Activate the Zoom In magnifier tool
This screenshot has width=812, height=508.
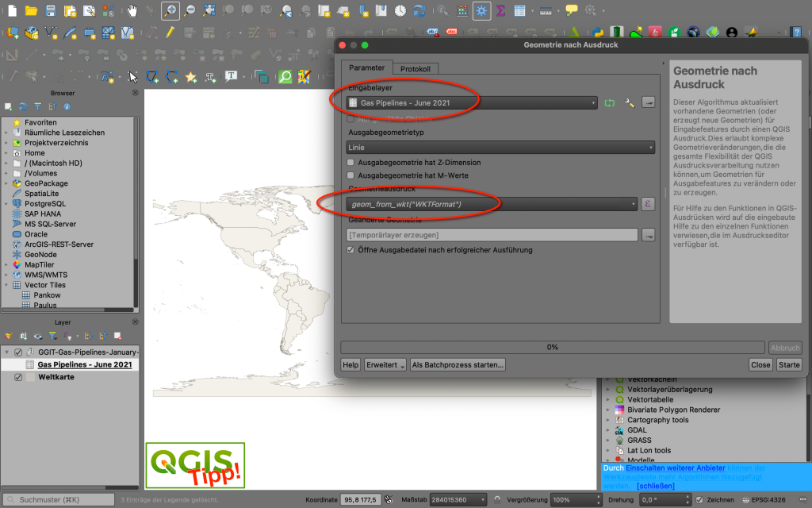tap(170, 10)
